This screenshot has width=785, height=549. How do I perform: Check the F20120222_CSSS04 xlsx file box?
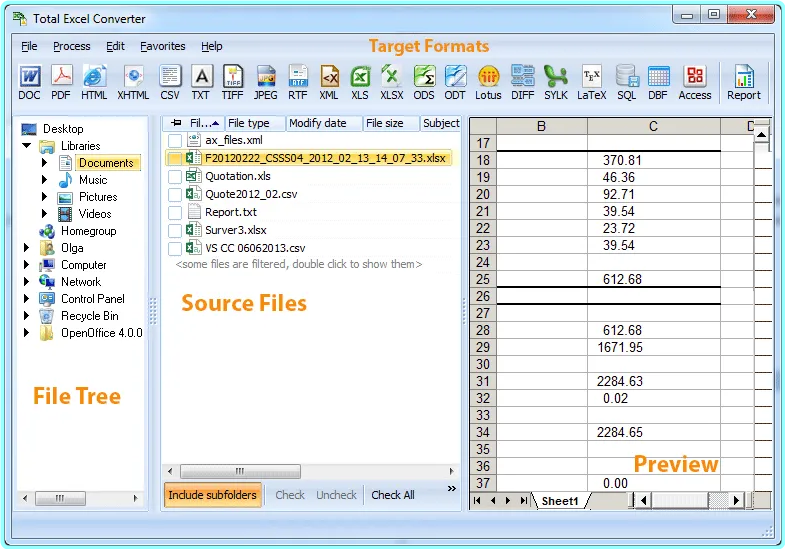175,159
